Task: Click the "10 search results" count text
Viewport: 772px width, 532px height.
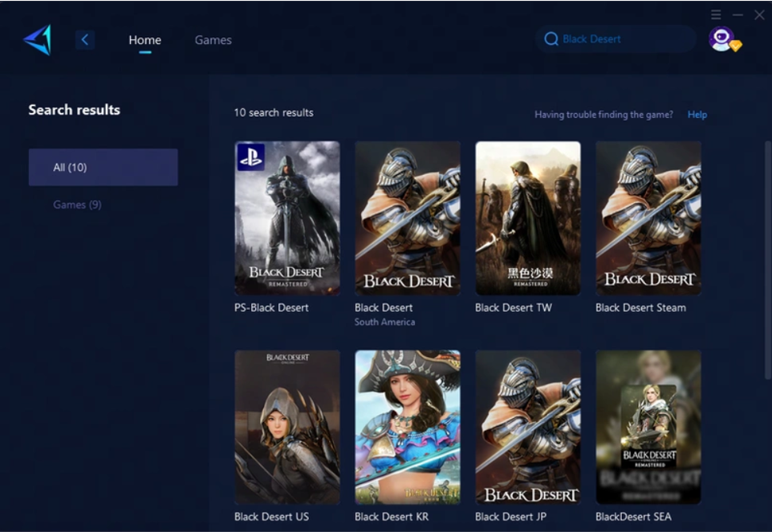Action: [274, 112]
